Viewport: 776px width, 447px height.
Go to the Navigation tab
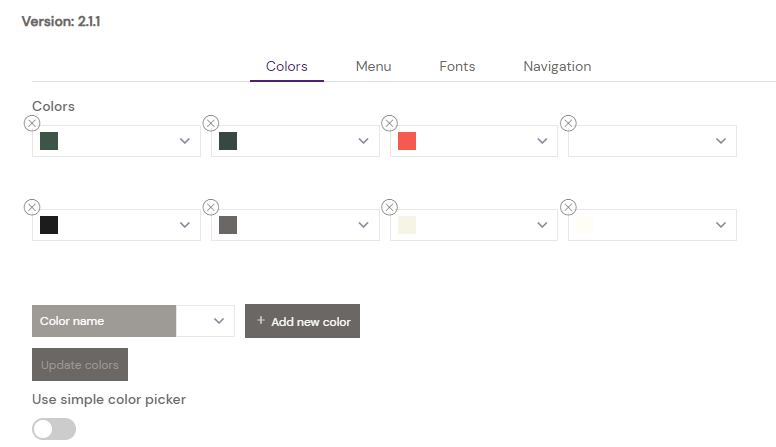557,66
